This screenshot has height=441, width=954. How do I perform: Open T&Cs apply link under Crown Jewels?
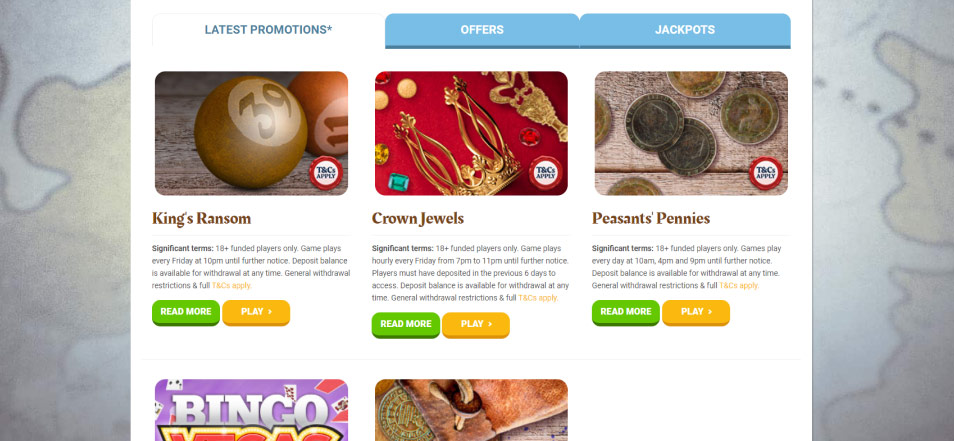point(538,298)
